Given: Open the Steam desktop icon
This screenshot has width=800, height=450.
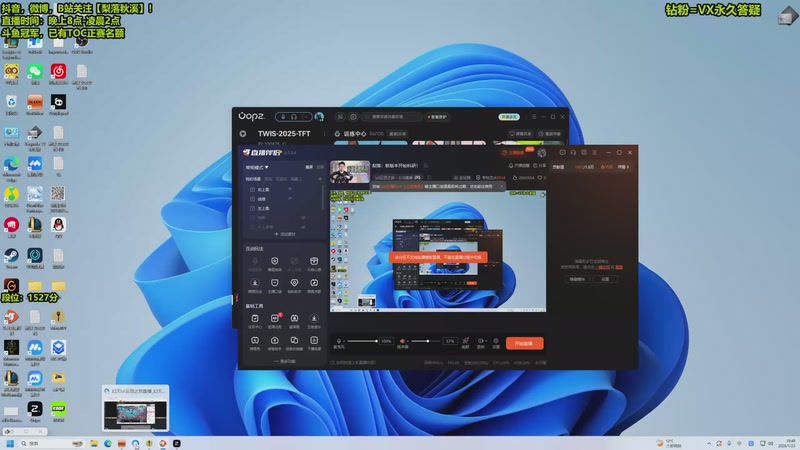Looking at the screenshot, I should (x=11, y=255).
